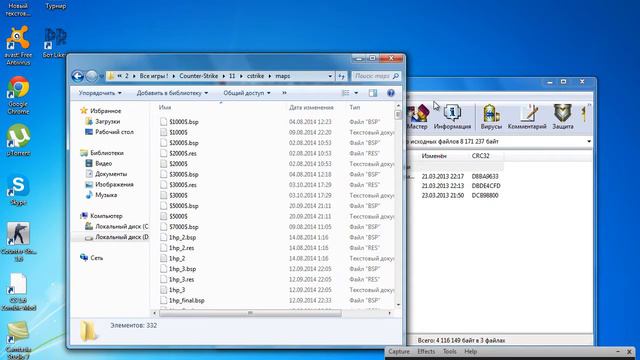
Task: Launch the Counter-Strike 1.6 desktop shortcut
Action: [18, 241]
